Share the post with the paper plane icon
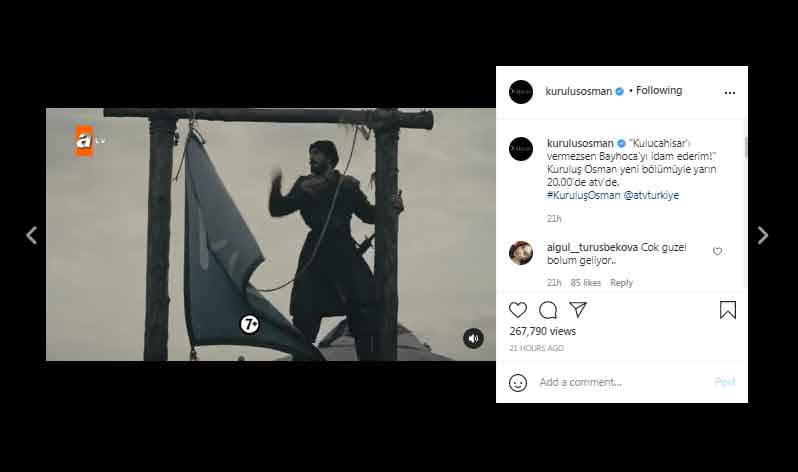Screen dimensions: 798x472 (x=578, y=310)
